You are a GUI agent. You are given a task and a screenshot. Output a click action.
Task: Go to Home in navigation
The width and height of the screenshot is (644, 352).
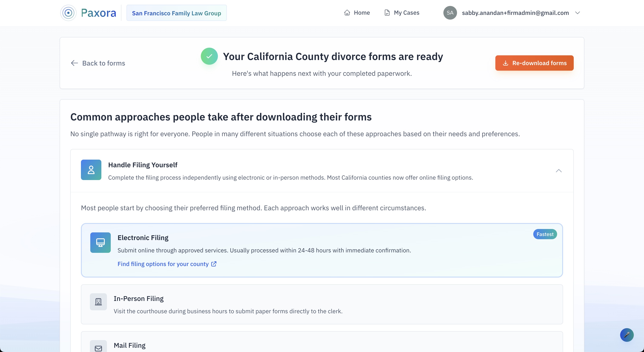(x=357, y=13)
